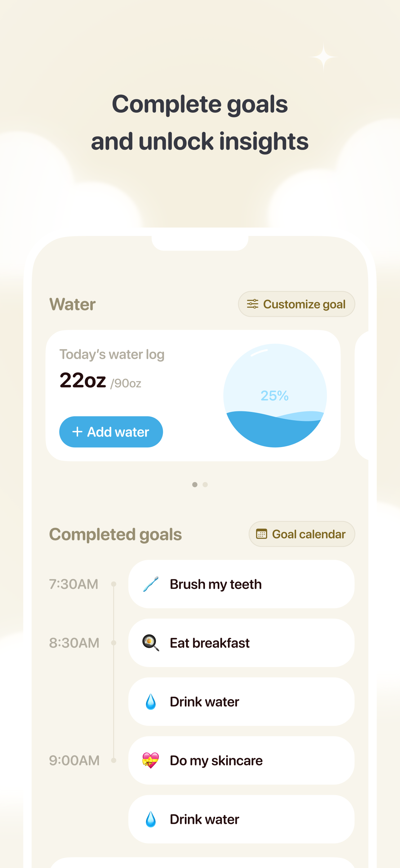
Task: Tap the bottom Drink water droplet icon
Action: pos(150,819)
